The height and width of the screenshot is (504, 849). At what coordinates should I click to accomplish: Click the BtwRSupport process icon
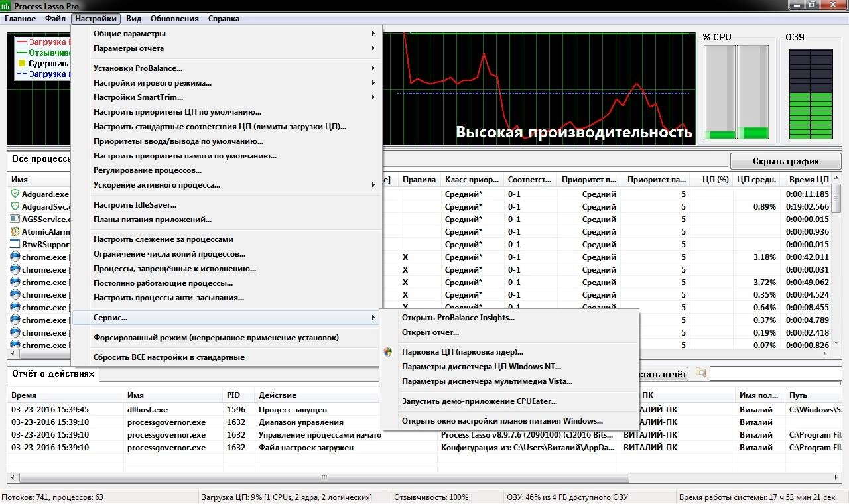pos(15,245)
